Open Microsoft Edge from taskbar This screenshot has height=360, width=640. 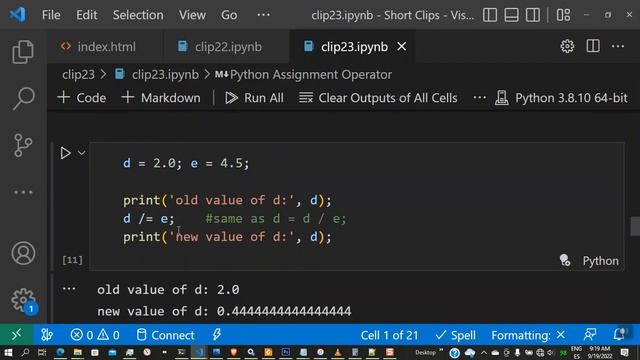[x=60, y=352]
